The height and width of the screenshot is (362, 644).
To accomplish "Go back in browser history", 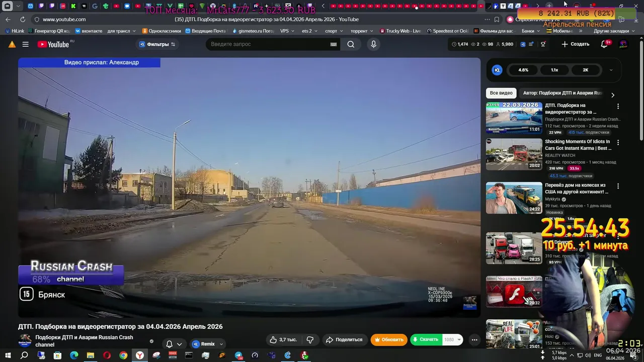I will click(x=8, y=19).
